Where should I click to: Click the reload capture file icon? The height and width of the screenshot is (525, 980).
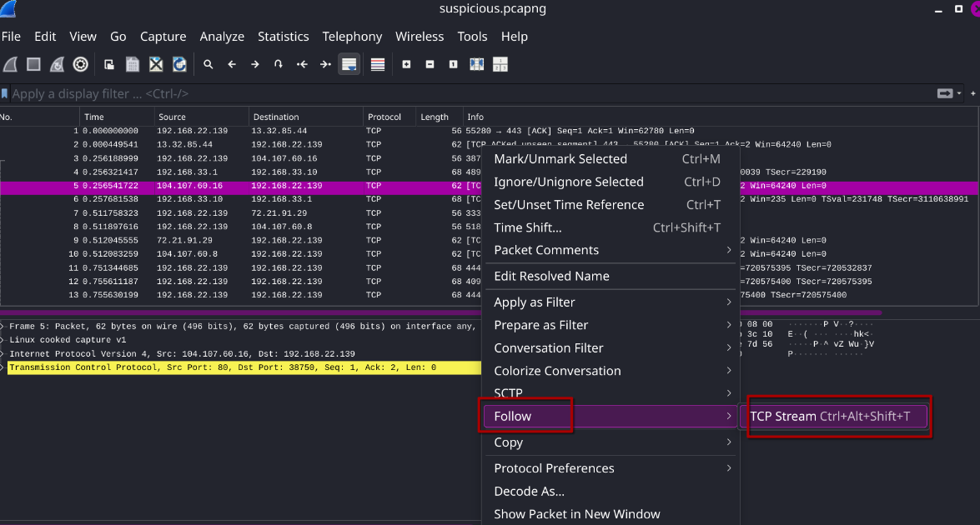tap(179, 64)
